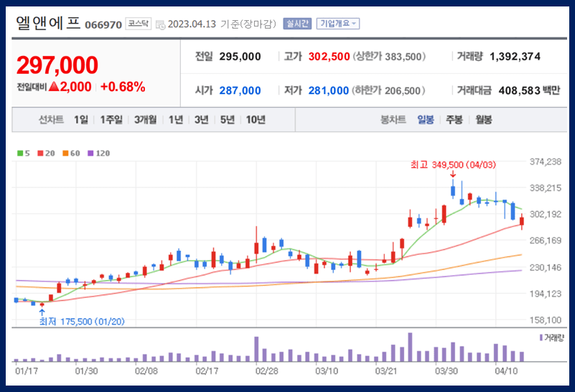Click the opening price 287,000
This screenshot has height=392, width=575.
coord(240,90)
